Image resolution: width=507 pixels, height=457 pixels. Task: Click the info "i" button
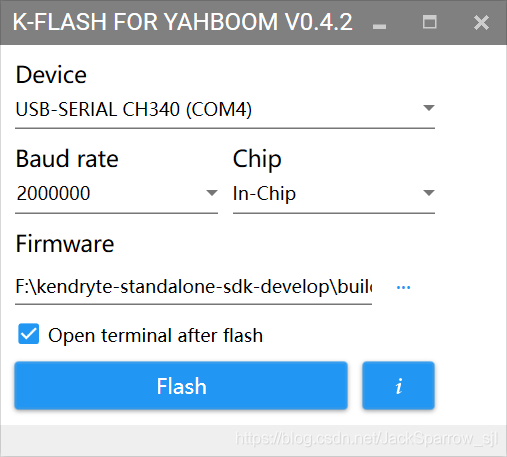[398, 386]
